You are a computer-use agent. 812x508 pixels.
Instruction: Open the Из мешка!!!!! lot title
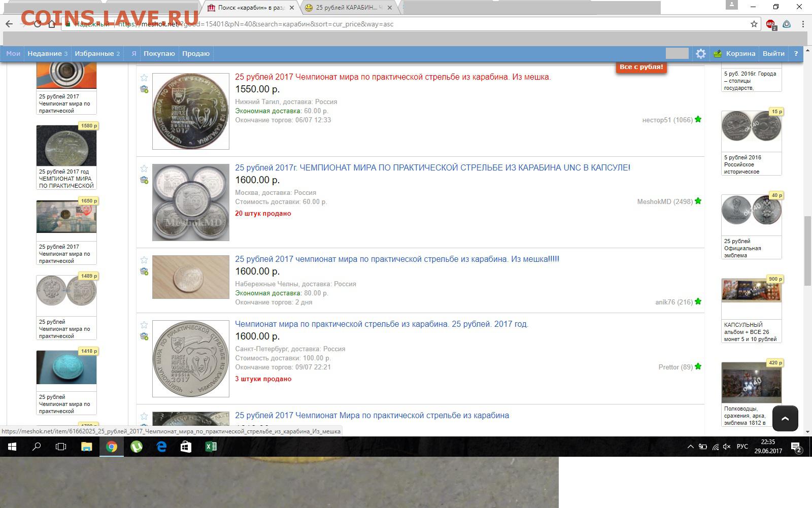pos(397,259)
